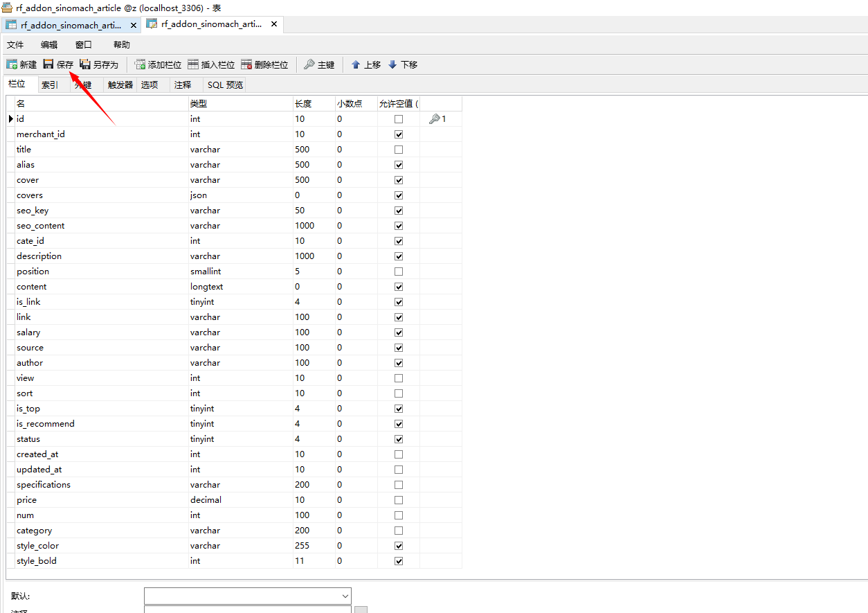Click the 主键 (Primary Key) key icon
This screenshot has height=613, width=868.
coord(309,64)
